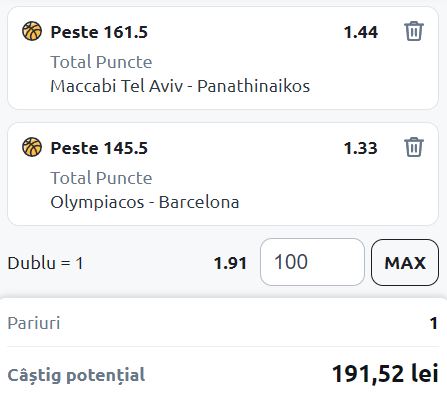Focus the stake input showing 100

pyautogui.click(x=312, y=262)
